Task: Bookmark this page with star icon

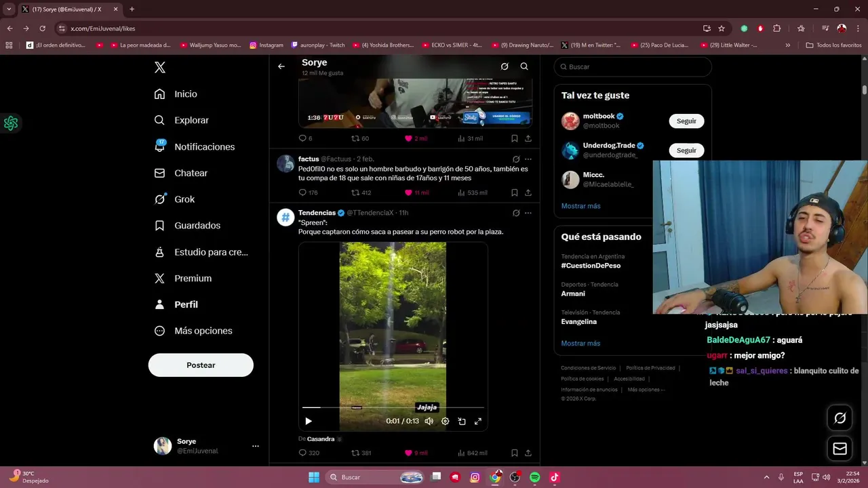Action: point(722,28)
